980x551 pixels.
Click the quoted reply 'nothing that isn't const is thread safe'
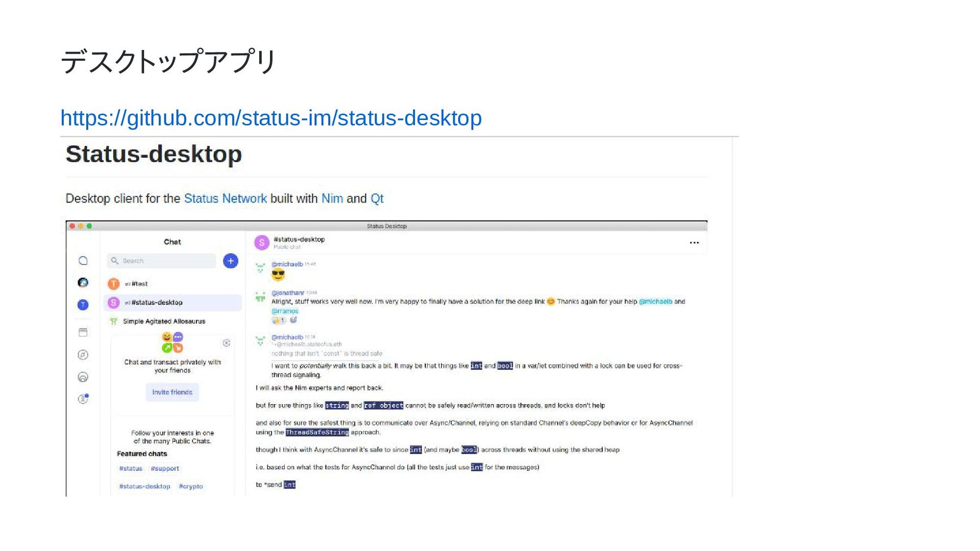tap(327, 354)
